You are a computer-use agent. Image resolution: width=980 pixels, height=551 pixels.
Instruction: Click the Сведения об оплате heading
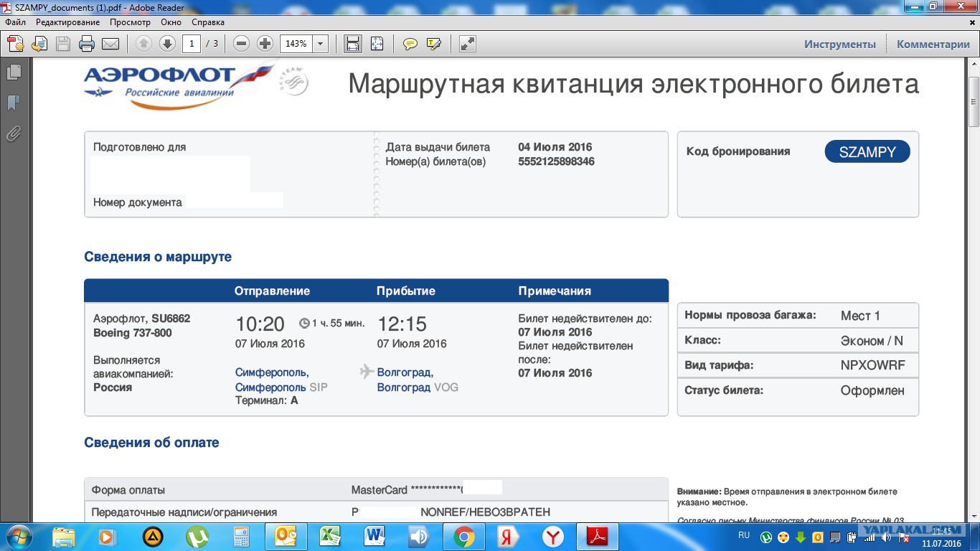point(151,443)
